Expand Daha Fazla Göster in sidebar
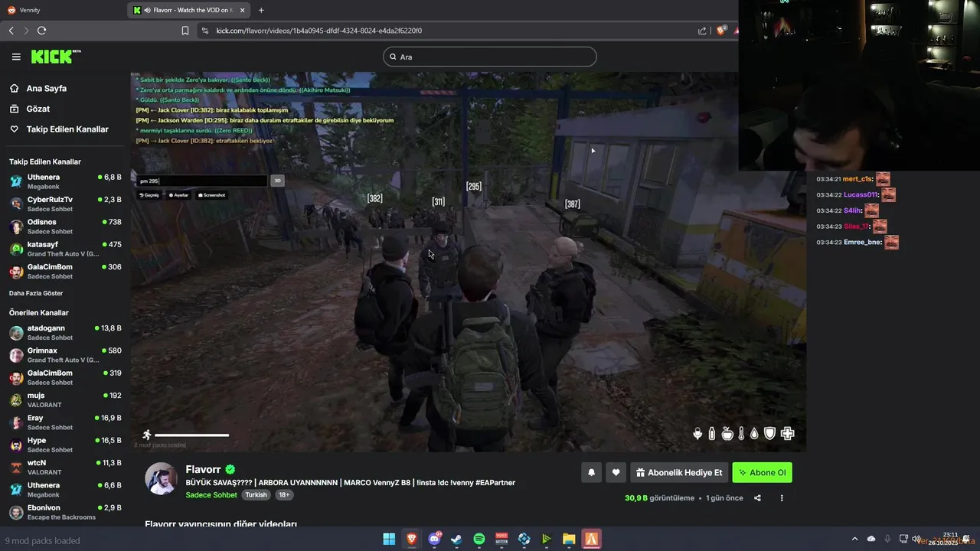 [36, 293]
